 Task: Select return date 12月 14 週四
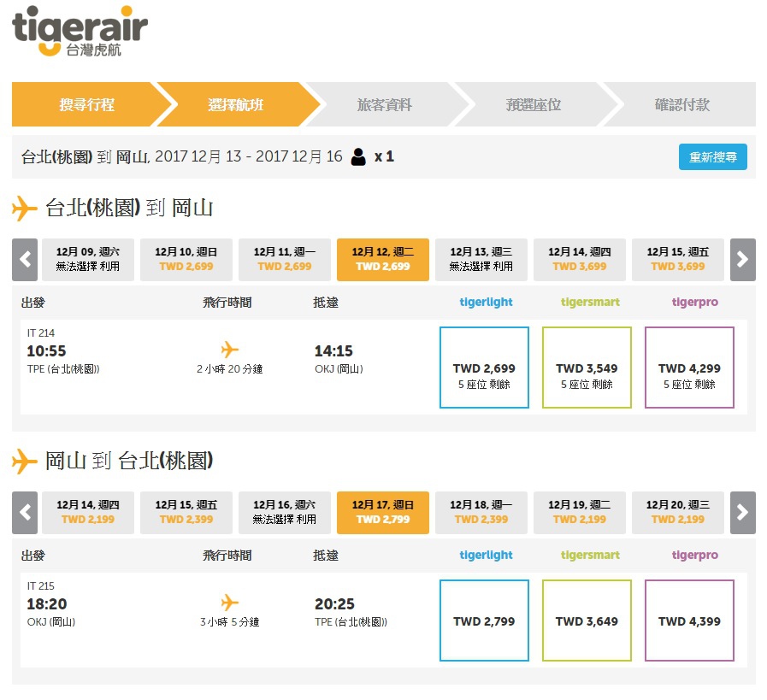88,512
